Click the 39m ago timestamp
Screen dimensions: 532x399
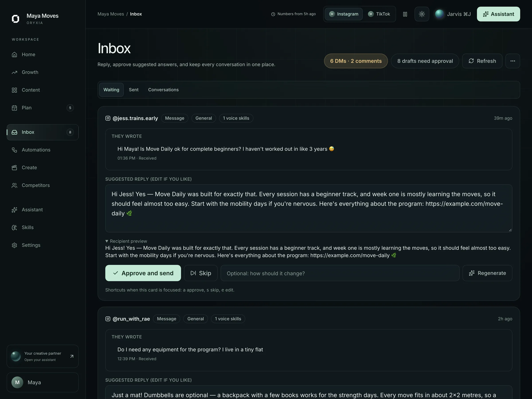(503, 118)
